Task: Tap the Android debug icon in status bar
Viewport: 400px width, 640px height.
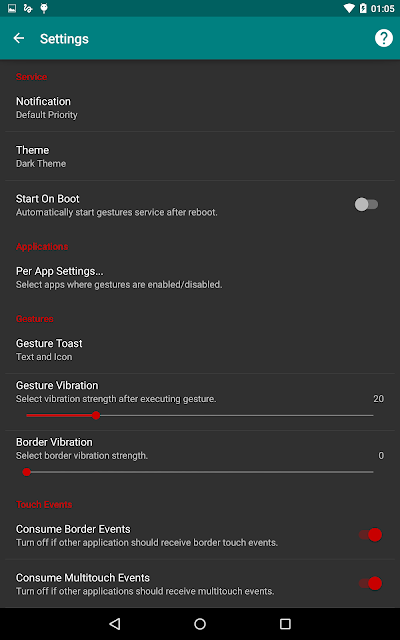Action: pyautogui.click(x=44, y=8)
